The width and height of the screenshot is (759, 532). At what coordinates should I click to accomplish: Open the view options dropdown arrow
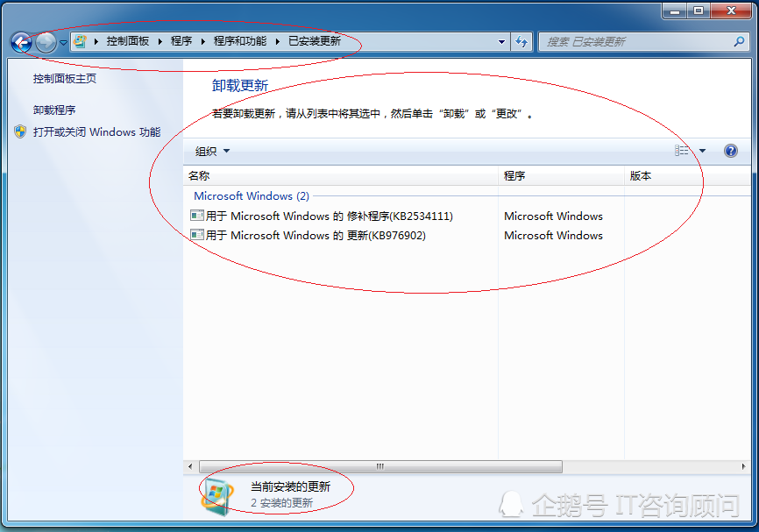click(702, 151)
